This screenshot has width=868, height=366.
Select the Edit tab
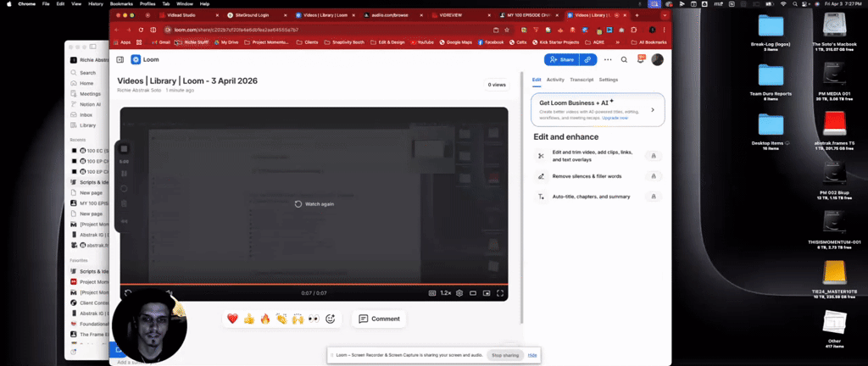coord(537,80)
